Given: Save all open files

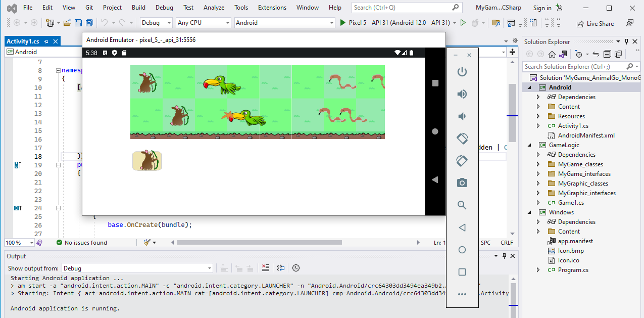Looking at the screenshot, I should [88, 23].
